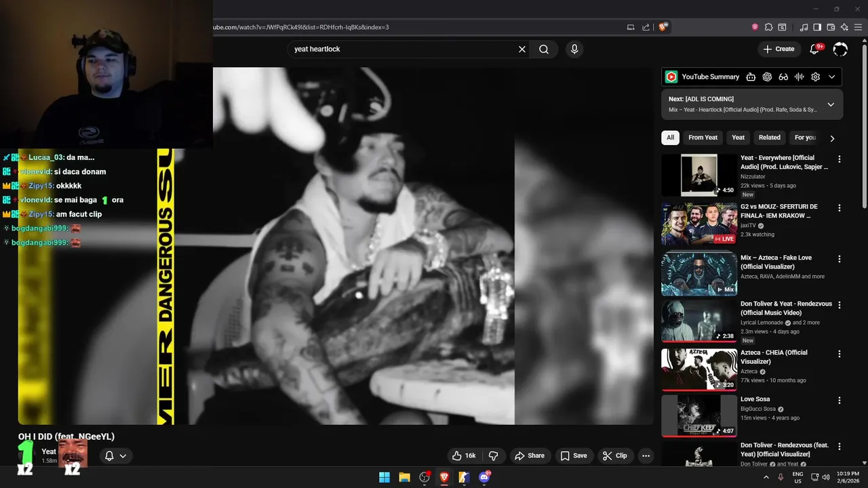The width and height of the screenshot is (868, 488).
Task: Select the Related filter chip
Action: click(769, 138)
